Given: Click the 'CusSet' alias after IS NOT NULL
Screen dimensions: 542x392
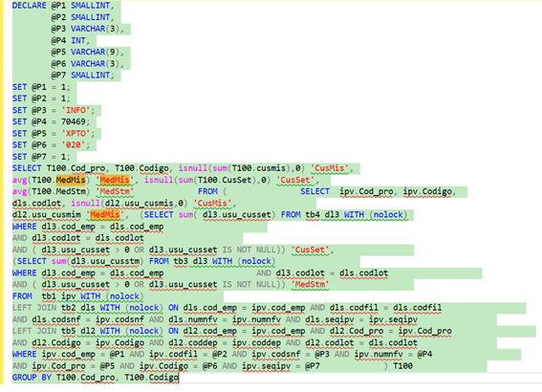Looking at the screenshot, I should (x=310, y=250).
